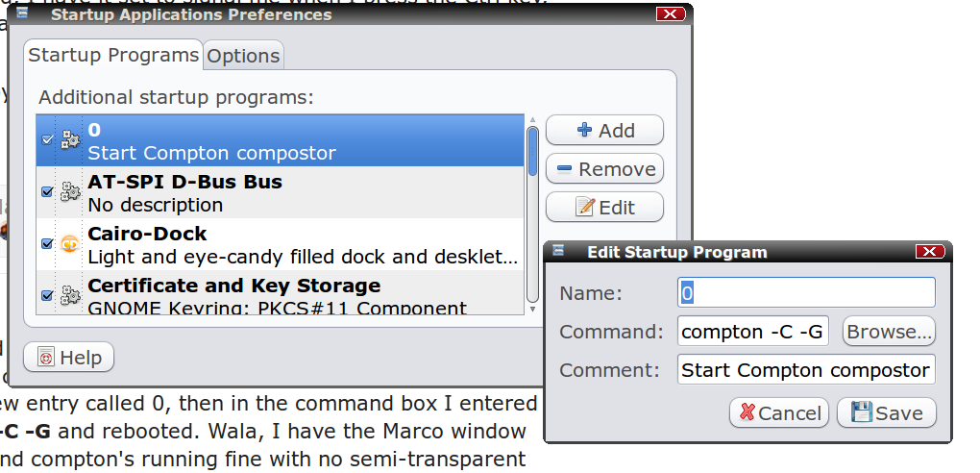Click the Startup Applications Preferences window menu icon
Viewport: 980px width, 473px height.
22,13
